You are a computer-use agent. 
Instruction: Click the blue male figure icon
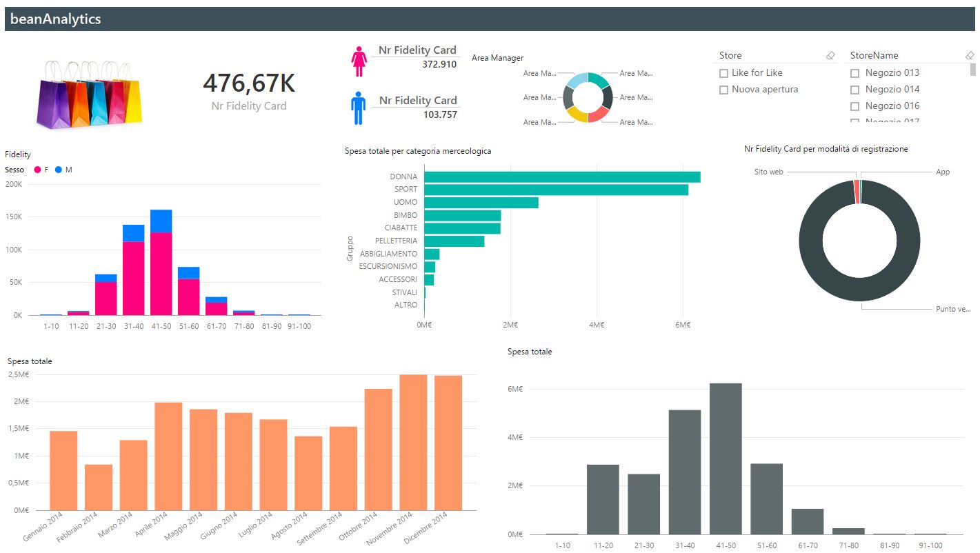click(358, 110)
